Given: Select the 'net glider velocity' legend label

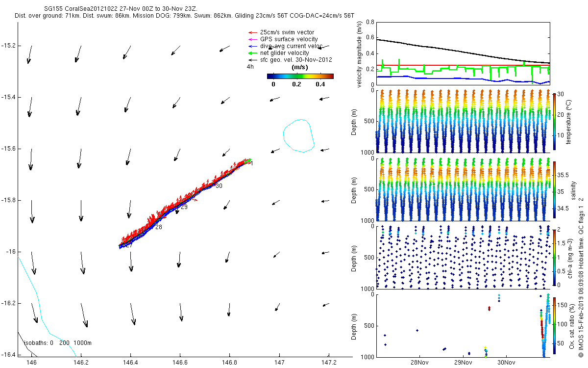Looking at the screenshot, I should coord(284,53).
